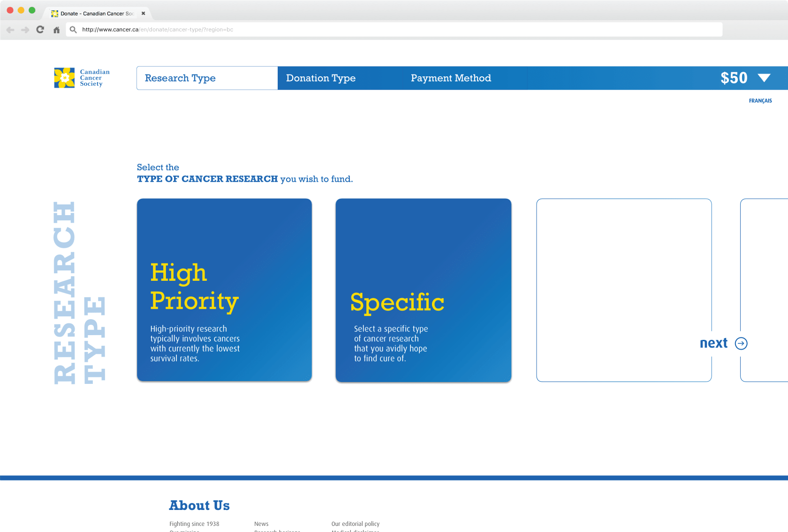Viewport: 788px width, 532px height.
Task: Open the Our editorial policy footer link
Action: 356,524
